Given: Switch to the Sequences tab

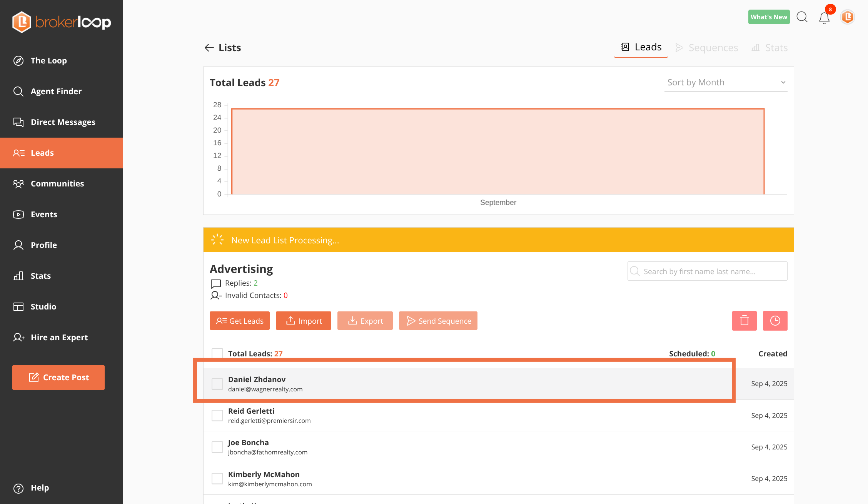Looking at the screenshot, I should [707, 48].
